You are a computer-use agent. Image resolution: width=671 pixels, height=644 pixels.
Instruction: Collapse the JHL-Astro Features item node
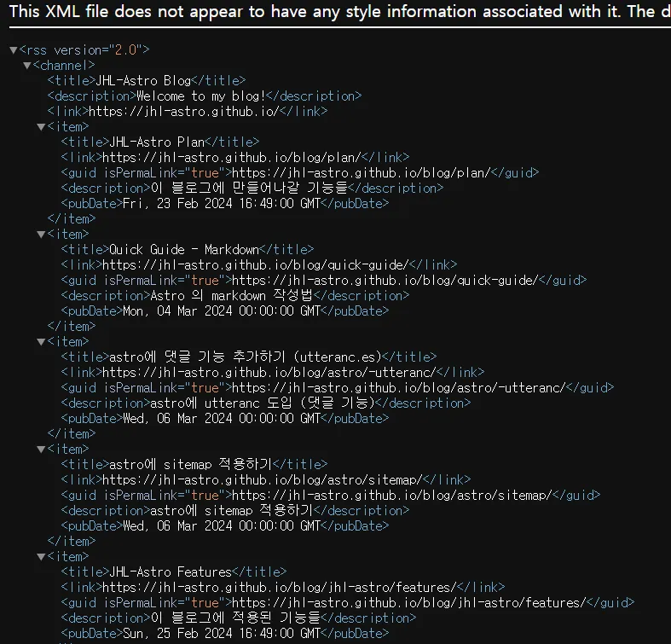pos(42,557)
